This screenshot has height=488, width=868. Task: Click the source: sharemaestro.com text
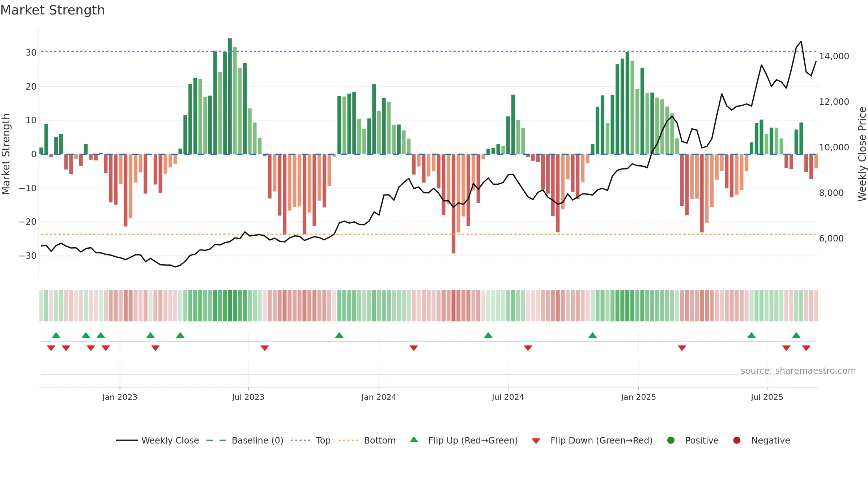[798, 371]
